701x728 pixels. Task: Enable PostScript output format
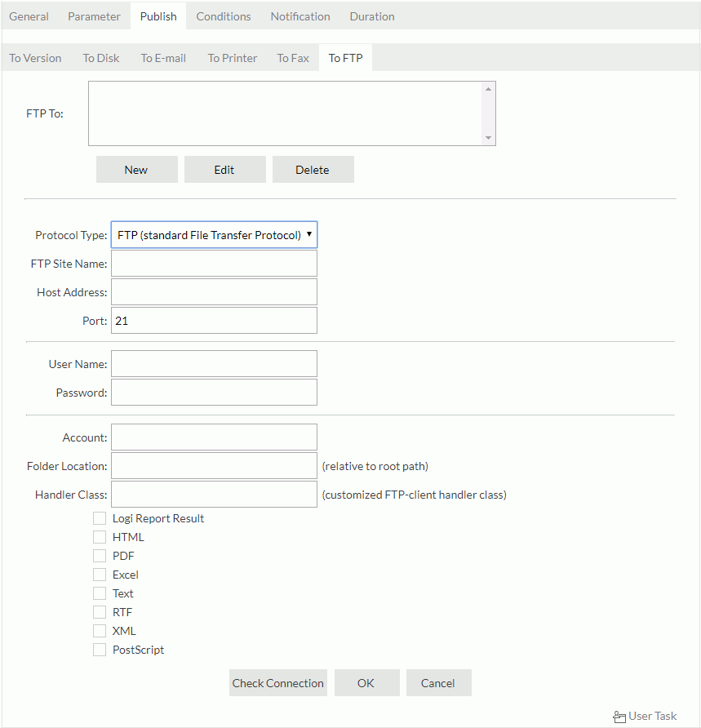[99, 649]
